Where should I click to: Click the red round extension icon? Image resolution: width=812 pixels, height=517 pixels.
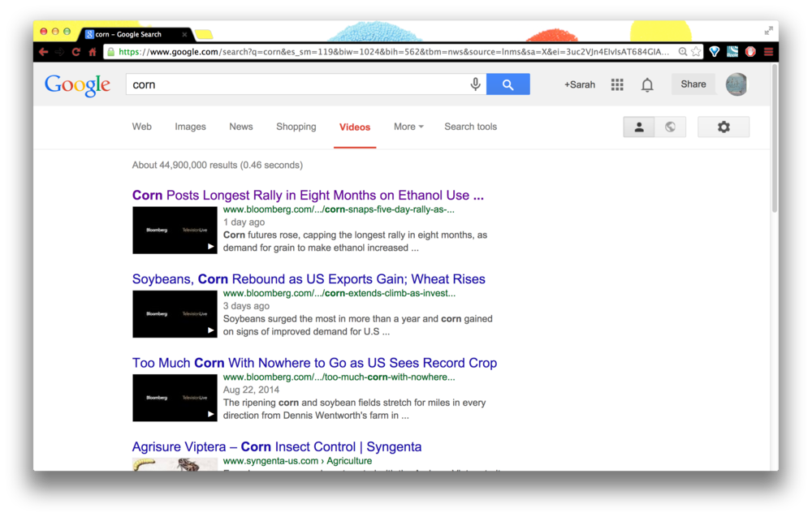(750, 52)
